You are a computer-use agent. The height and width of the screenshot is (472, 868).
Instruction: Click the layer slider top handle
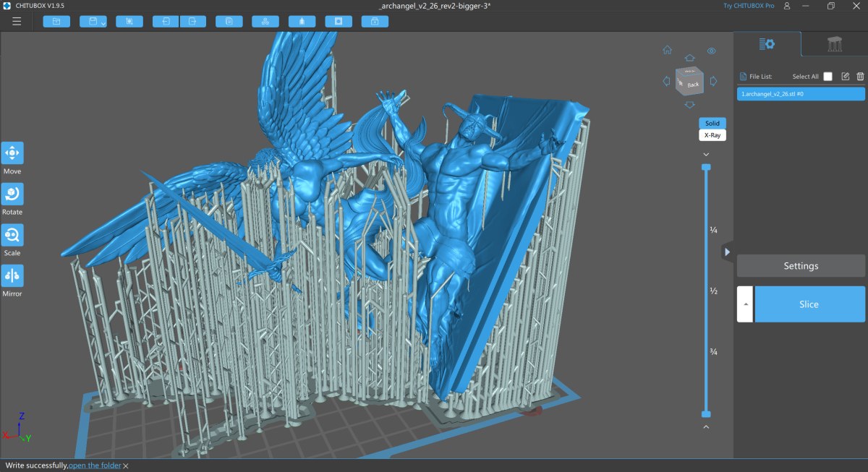pos(706,167)
